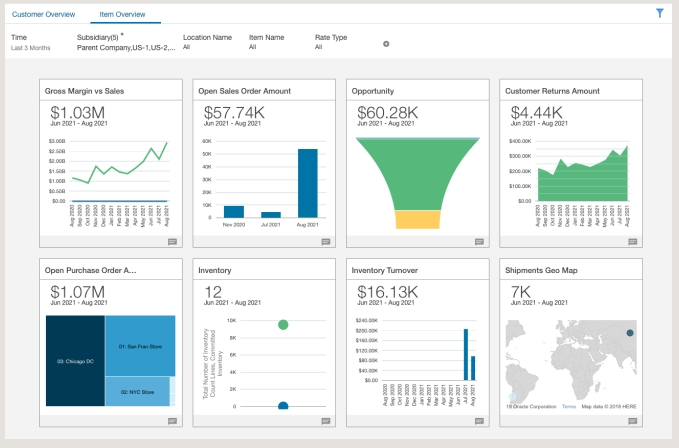
Task: Open comment icon on Shipments Geo Map card
Action: click(x=633, y=422)
